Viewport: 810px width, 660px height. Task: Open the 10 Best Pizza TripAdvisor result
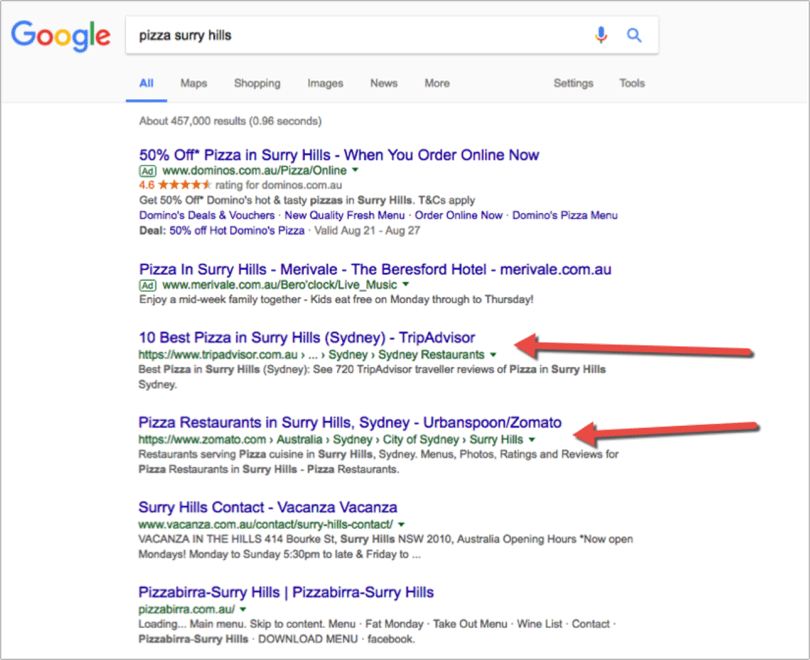click(x=306, y=337)
